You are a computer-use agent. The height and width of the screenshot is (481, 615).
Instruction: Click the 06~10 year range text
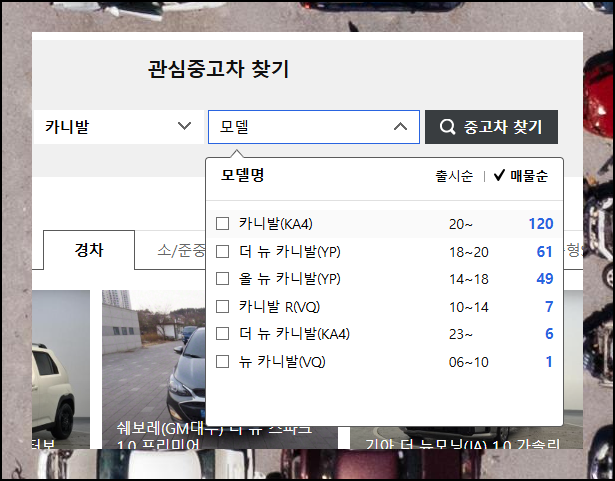[x=469, y=362]
